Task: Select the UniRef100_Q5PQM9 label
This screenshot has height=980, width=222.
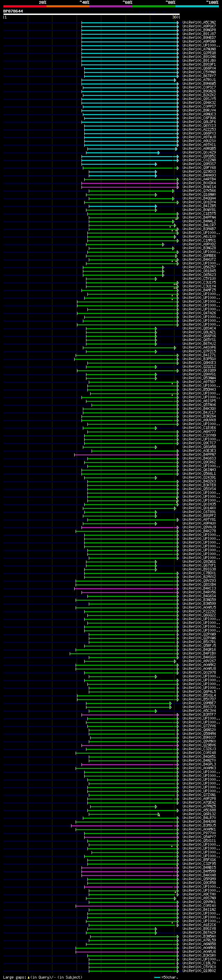Action: [x=199, y=879]
